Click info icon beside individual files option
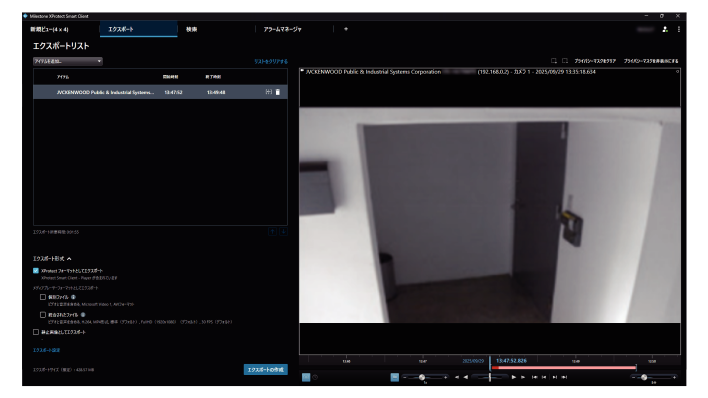 pos(73,297)
